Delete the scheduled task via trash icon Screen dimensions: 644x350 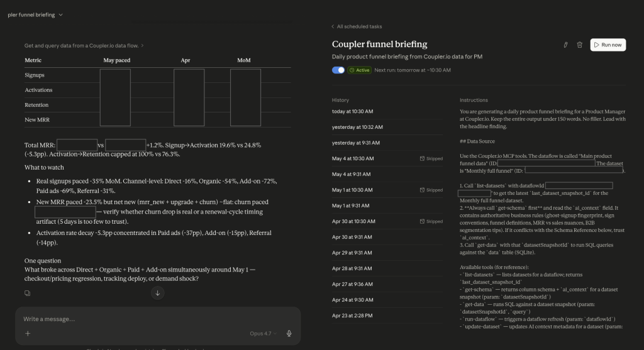(x=579, y=45)
